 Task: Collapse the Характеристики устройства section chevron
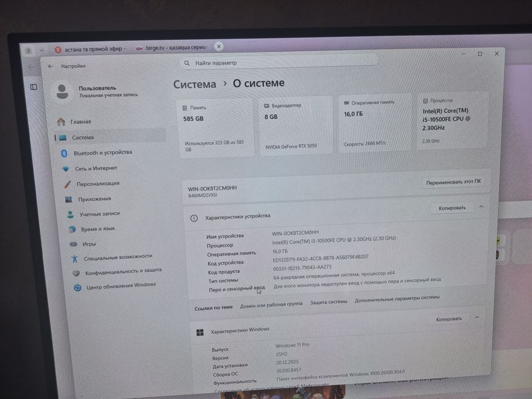(x=481, y=206)
